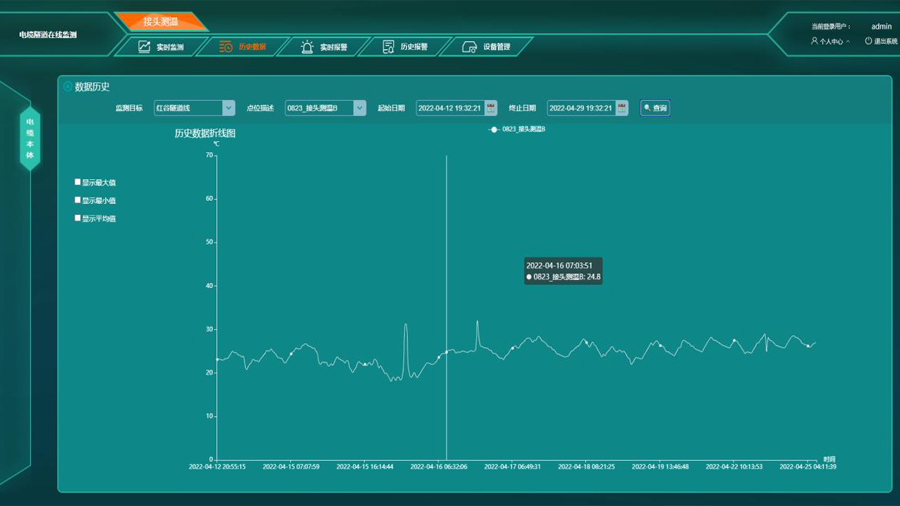
Task: Expand the 个人中心 user menu
Action: point(830,41)
